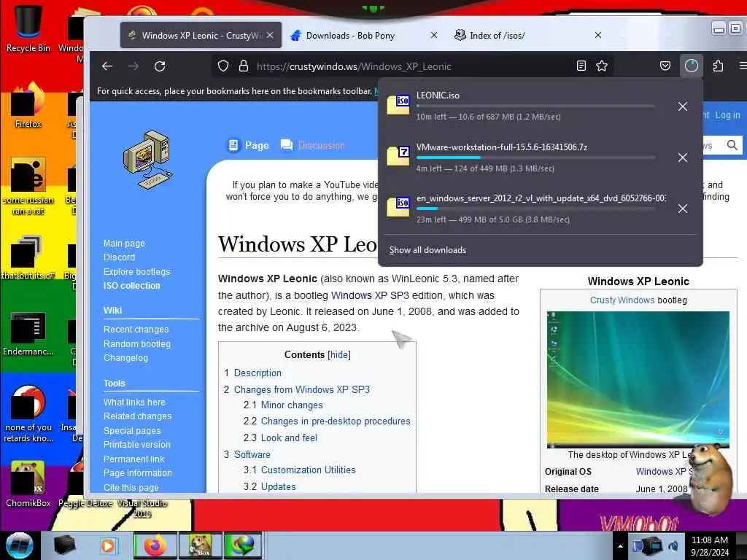Screen dimensions: 747x560
Task: Open the Windows XP SP3 article link
Action: pyautogui.click(x=370, y=295)
